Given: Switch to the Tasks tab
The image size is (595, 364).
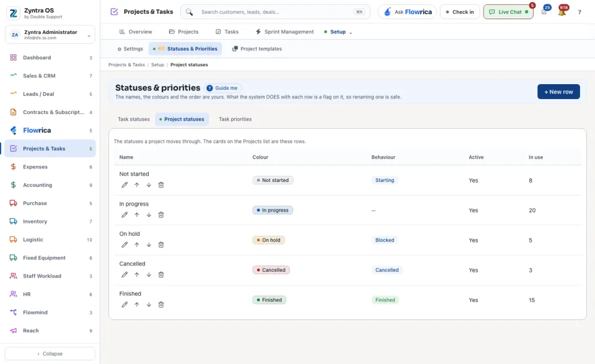Looking at the screenshot, I should pyautogui.click(x=227, y=32).
